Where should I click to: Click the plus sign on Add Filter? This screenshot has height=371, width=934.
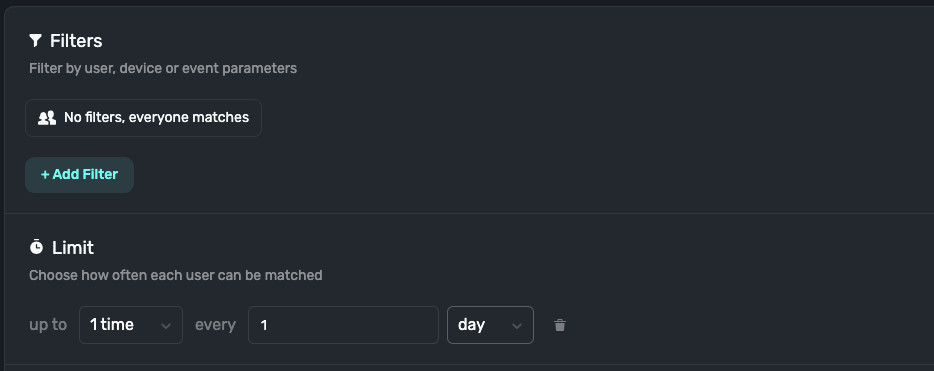tap(45, 174)
